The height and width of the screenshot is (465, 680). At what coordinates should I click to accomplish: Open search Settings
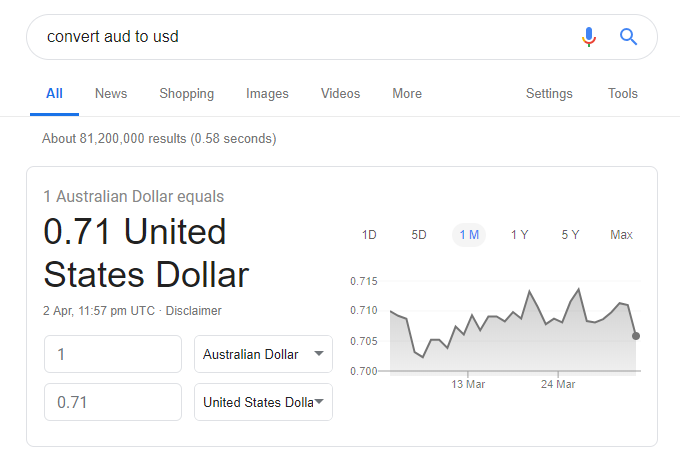pyautogui.click(x=549, y=94)
